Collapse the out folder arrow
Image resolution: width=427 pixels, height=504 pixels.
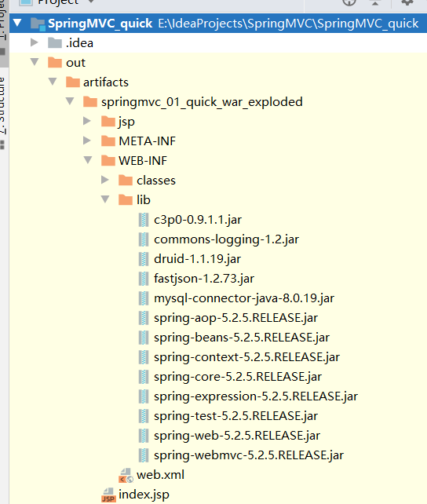point(35,62)
